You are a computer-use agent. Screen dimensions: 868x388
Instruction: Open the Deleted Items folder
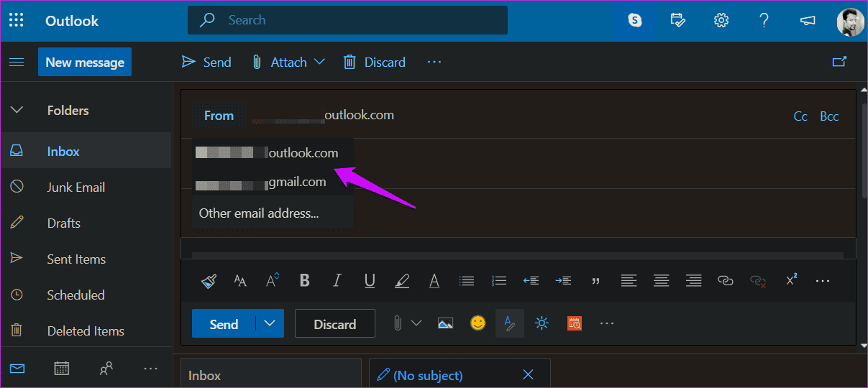[x=86, y=331]
